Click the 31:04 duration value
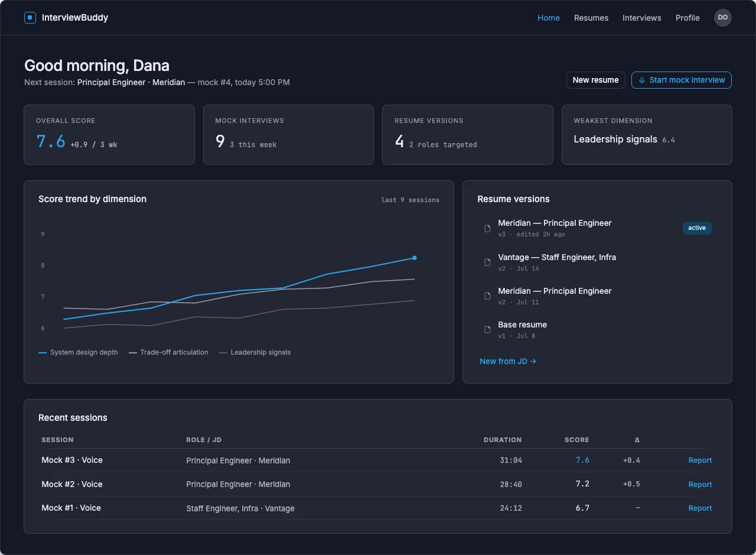The width and height of the screenshot is (756, 555). pos(511,460)
